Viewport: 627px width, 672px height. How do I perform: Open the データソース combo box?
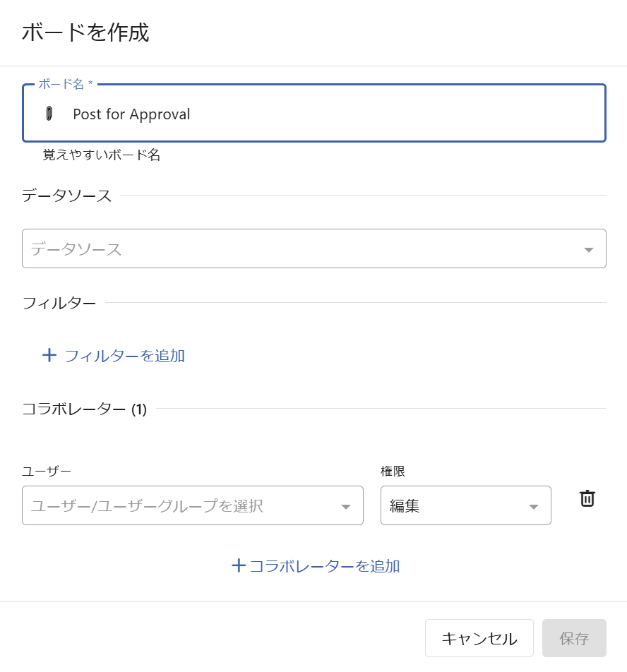click(x=314, y=248)
